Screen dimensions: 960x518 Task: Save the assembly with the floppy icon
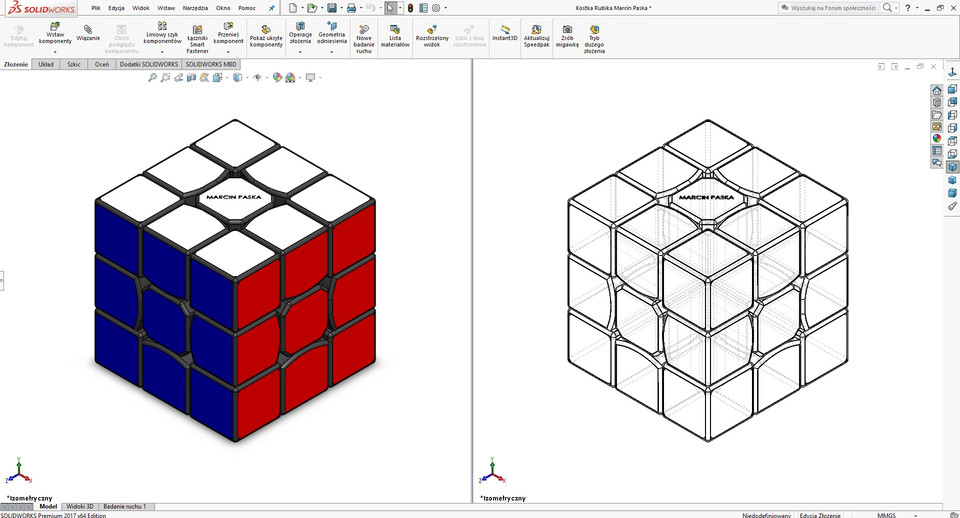332,8
